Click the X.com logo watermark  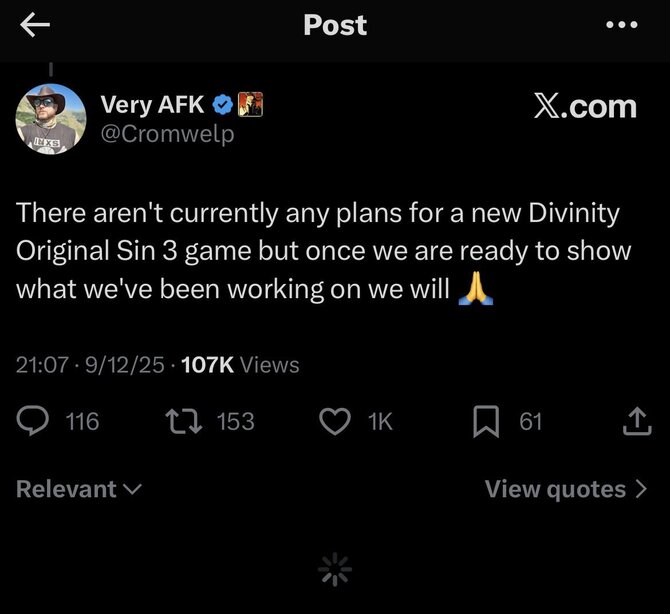[x=584, y=108]
